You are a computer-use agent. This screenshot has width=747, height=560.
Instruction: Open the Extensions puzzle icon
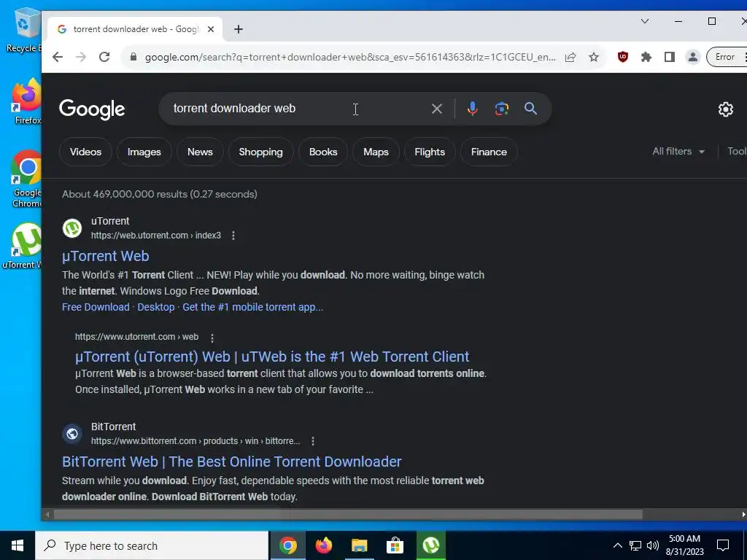646,57
